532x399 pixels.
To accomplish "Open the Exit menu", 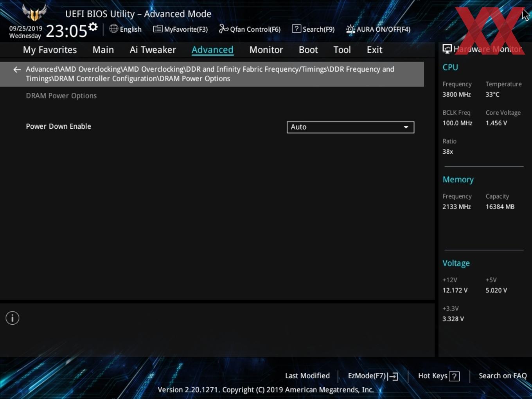I will click(x=374, y=50).
